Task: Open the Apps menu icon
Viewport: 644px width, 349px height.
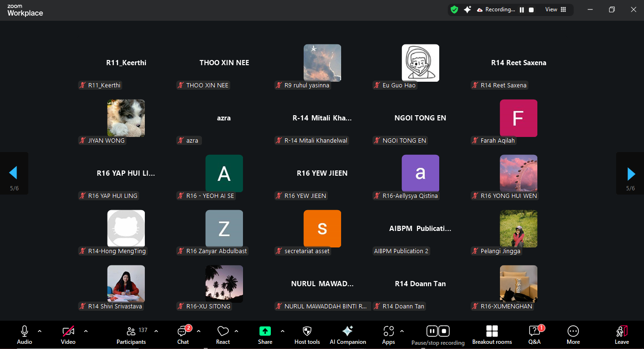Action: [x=388, y=334]
